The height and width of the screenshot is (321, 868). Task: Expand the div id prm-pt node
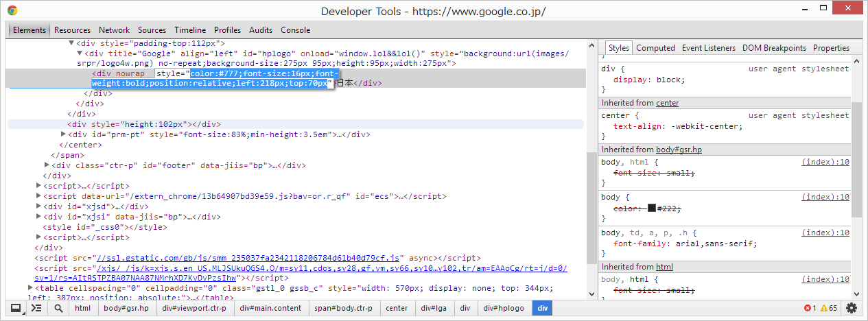64,134
